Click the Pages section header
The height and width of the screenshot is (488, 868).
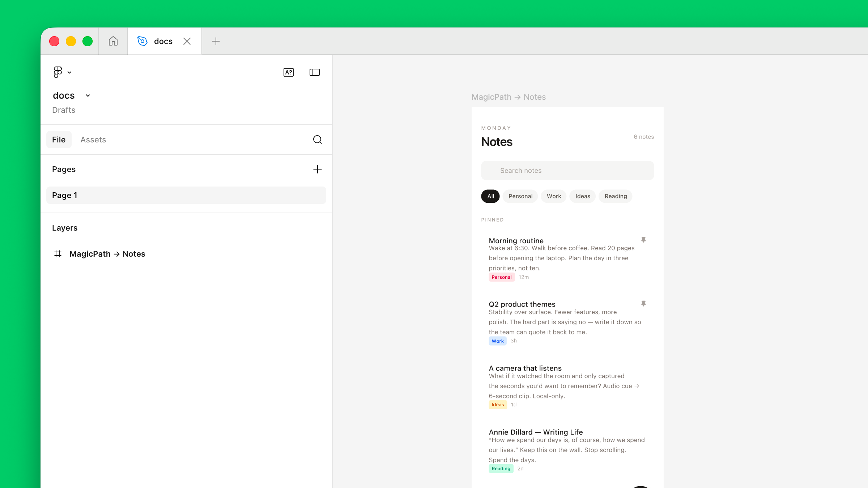coord(64,169)
